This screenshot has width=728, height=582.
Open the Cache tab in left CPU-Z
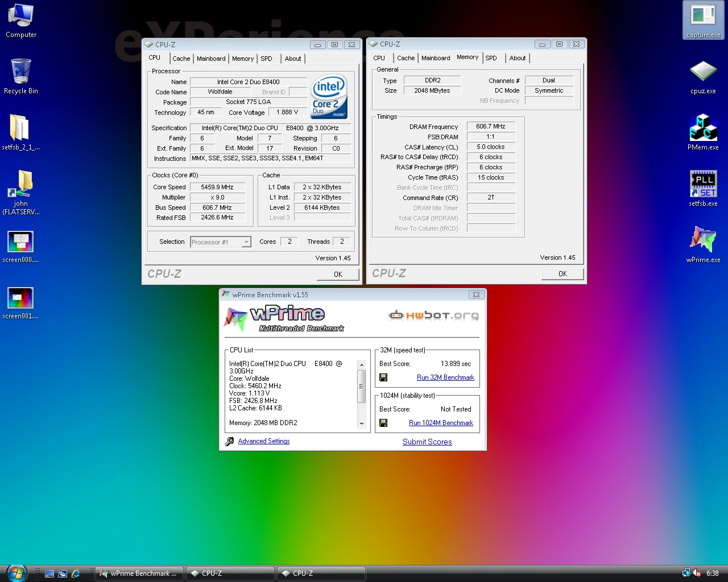(x=181, y=59)
